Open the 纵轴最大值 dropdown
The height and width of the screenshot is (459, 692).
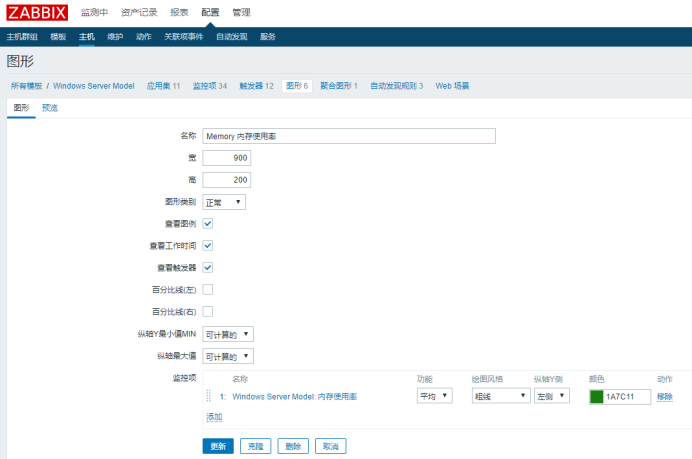tap(228, 356)
